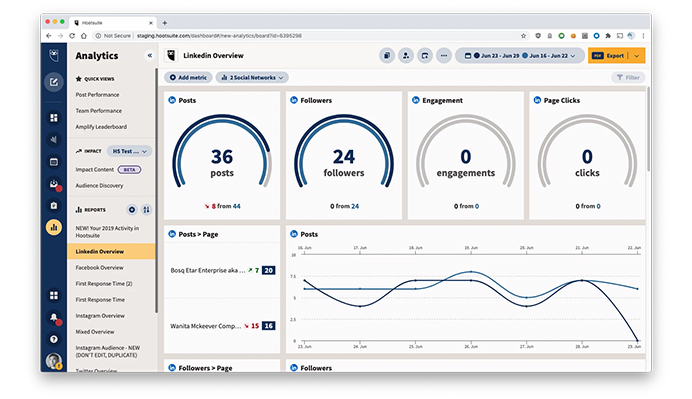Open the help question mark icon

(x=54, y=339)
